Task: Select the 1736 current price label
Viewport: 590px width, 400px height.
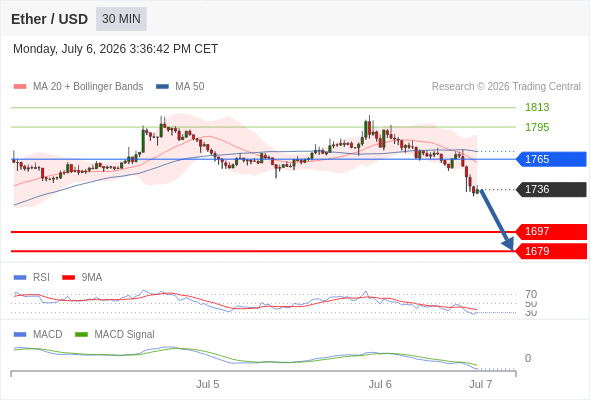Action: [551, 189]
